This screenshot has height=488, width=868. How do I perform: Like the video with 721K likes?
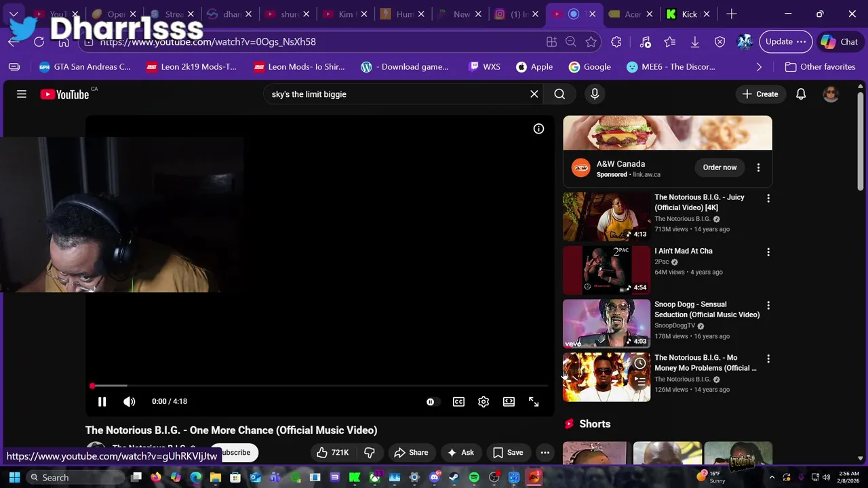point(333,452)
